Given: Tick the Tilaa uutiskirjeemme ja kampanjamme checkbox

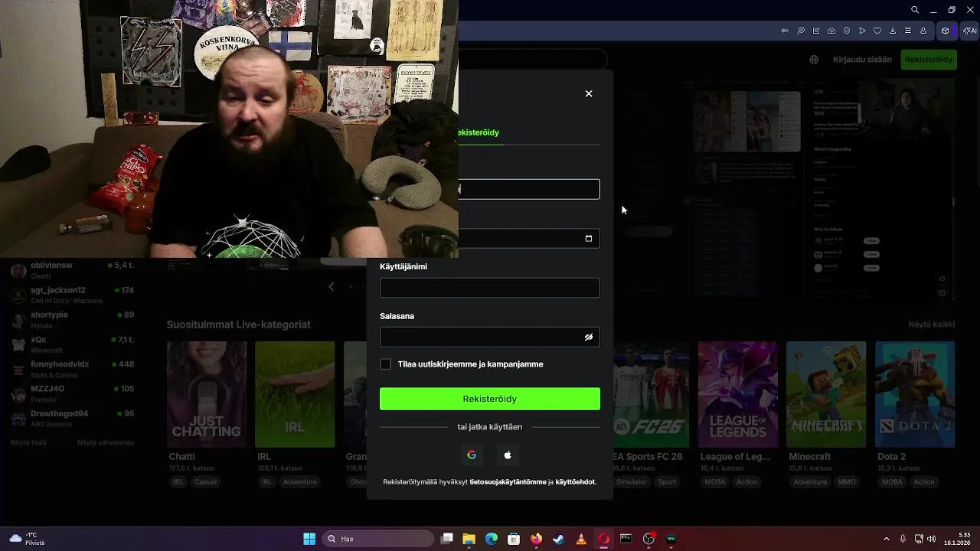Looking at the screenshot, I should [386, 364].
